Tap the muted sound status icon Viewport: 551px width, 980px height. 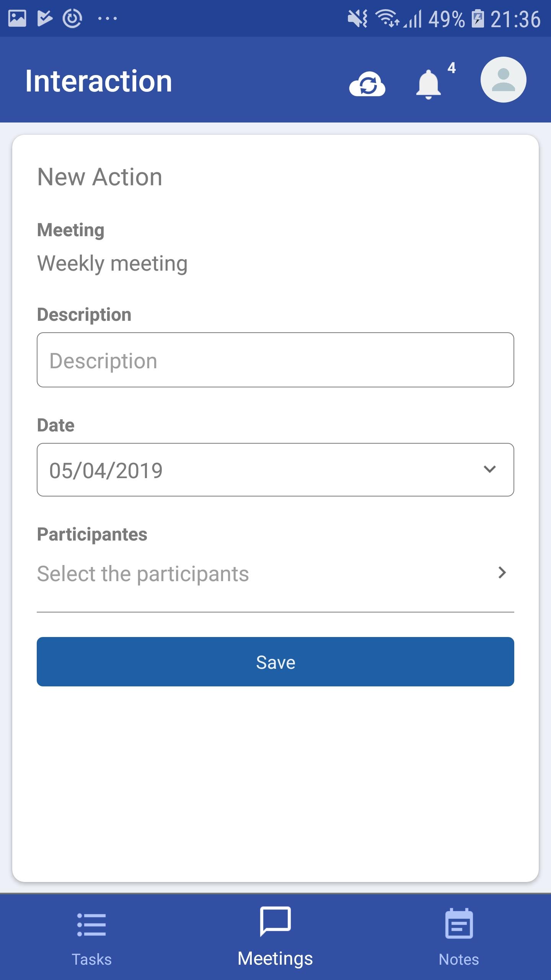357,18
